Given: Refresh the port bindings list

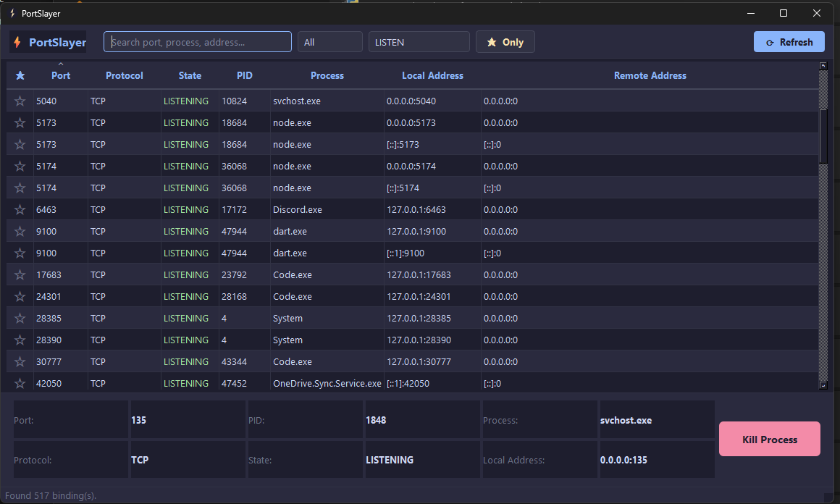Looking at the screenshot, I should point(789,42).
